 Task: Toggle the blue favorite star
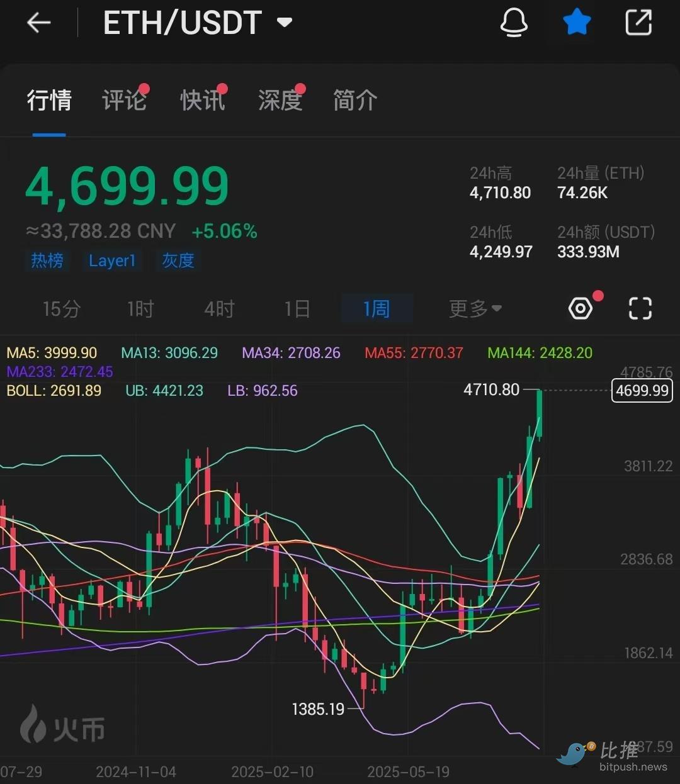pyautogui.click(x=577, y=23)
